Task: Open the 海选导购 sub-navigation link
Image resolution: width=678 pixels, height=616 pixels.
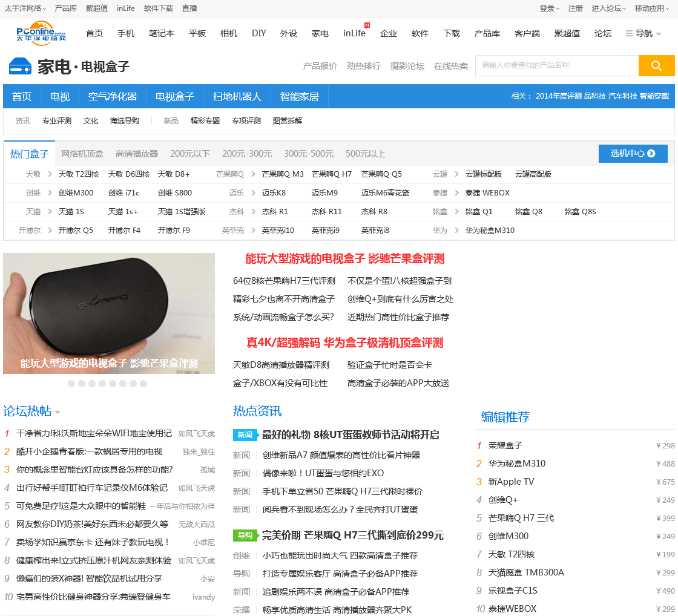Action: [x=124, y=120]
